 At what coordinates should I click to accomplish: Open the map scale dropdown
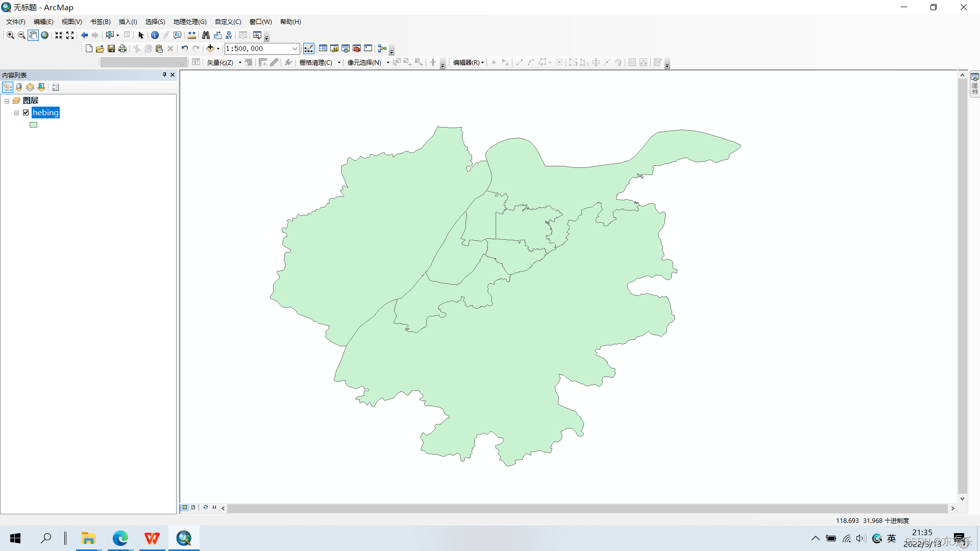[x=295, y=48]
